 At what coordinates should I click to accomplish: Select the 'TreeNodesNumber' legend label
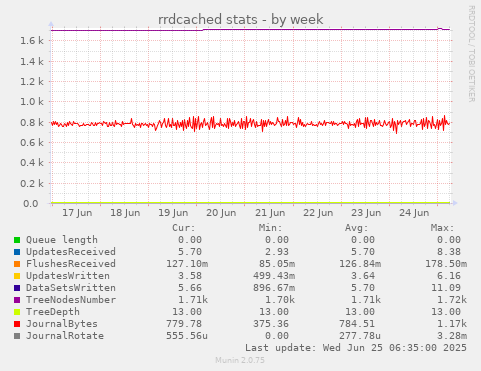(x=71, y=300)
